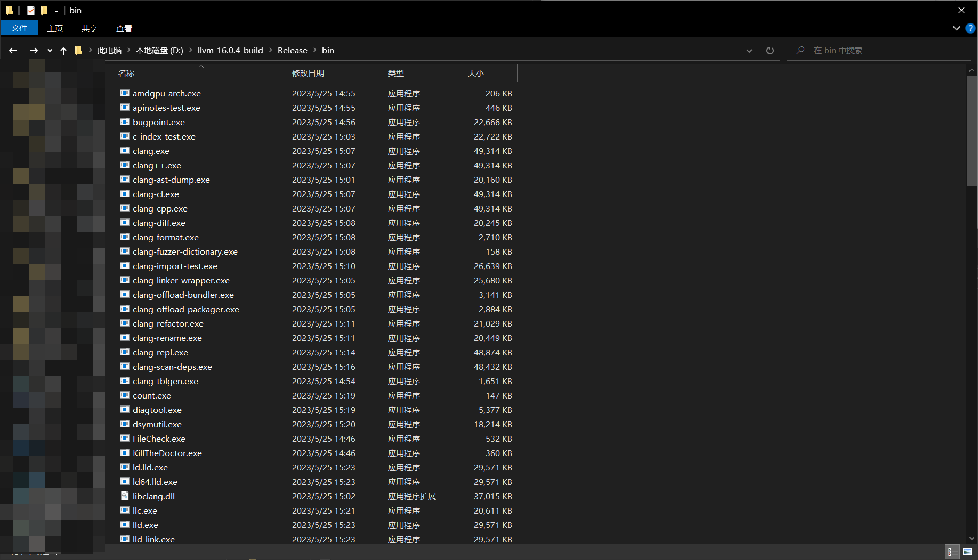
Task: Go up one folder level
Action: [x=63, y=51]
